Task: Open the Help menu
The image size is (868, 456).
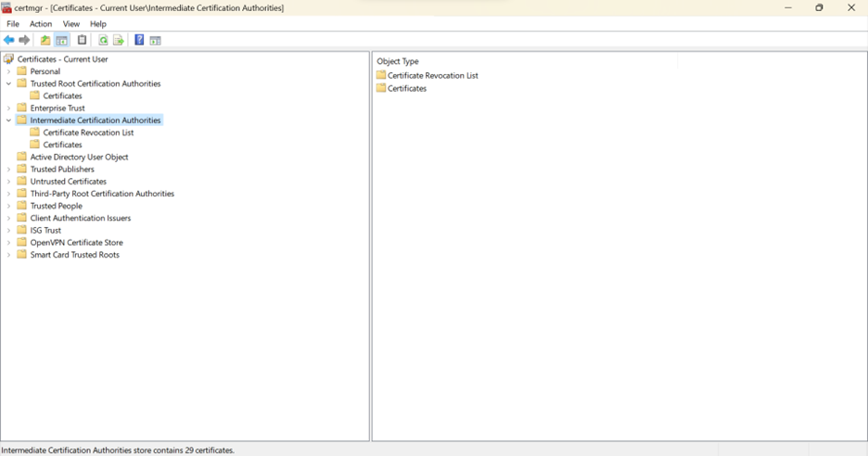Action: pyautogui.click(x=98, y=24)
